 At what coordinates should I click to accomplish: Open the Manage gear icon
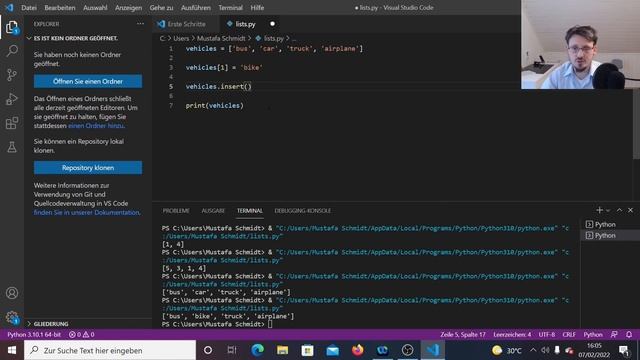point(12,317)
